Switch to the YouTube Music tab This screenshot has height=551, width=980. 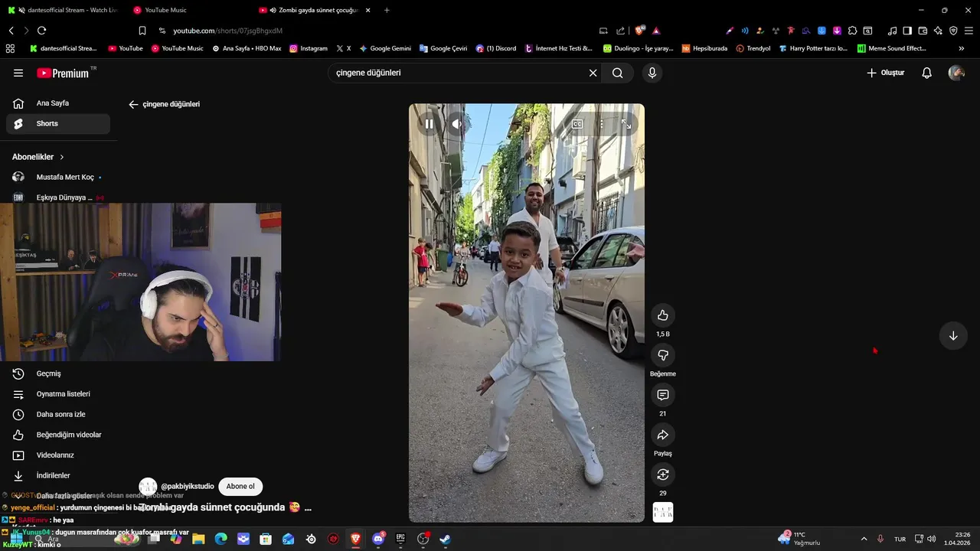[166, 10]
